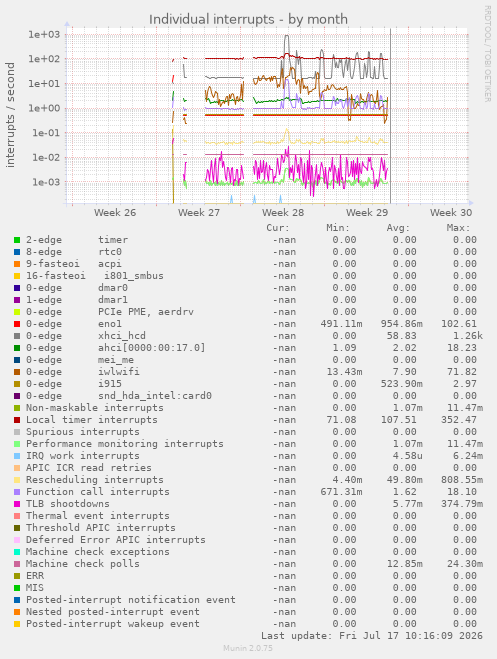Click the Avg column header
Image resolution: width=497 pixels, height=659 pixels.
398,228
